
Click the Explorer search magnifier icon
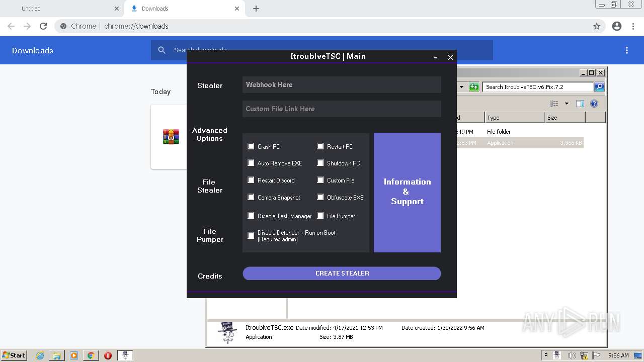pos(599,87)
